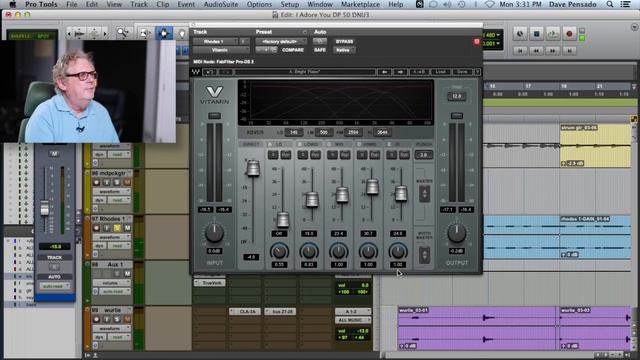The image size is (640, 360).
Task: Select the highlighted Selector tool
Action: [164, 33]
